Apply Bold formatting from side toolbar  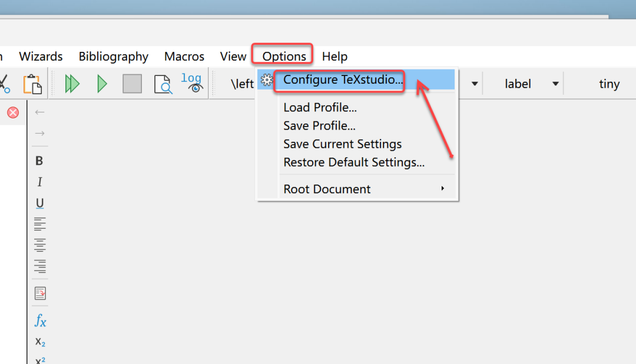[39, 161]
